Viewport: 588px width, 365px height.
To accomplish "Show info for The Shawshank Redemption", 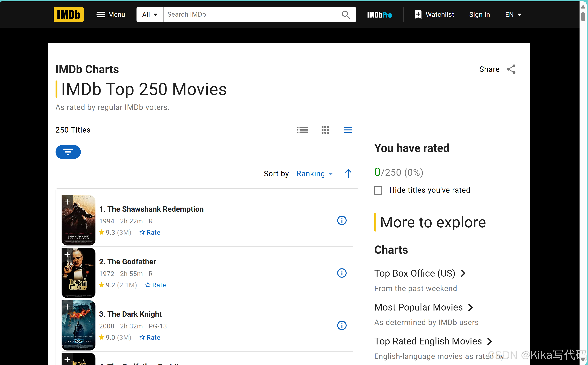I will click(x=342, y=220).
